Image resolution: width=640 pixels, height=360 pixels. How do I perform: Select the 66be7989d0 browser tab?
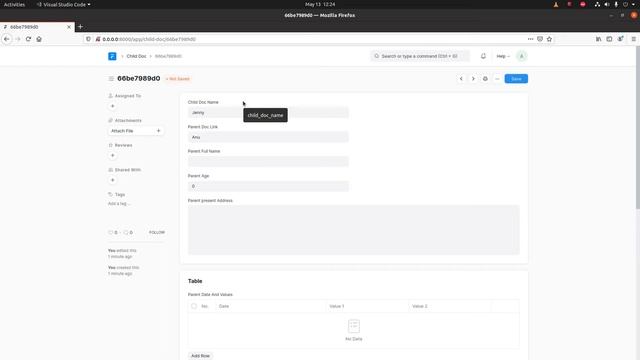(x=37, y=27)
